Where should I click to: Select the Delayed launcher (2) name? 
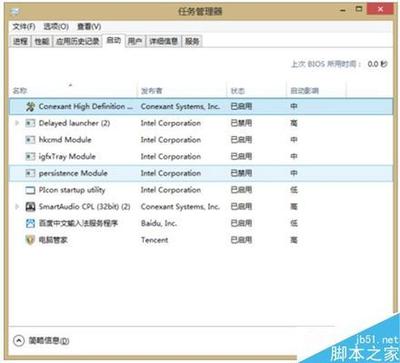(74, 123)
